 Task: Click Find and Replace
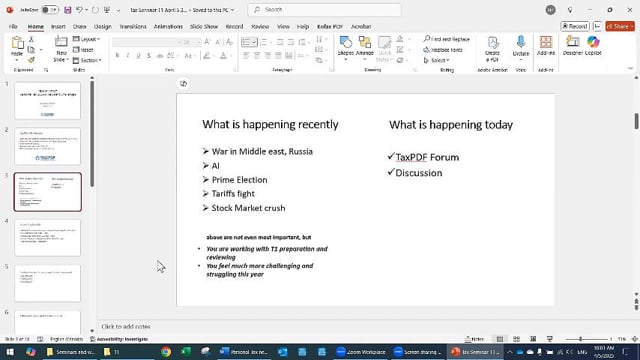click(x=446, y=39)
